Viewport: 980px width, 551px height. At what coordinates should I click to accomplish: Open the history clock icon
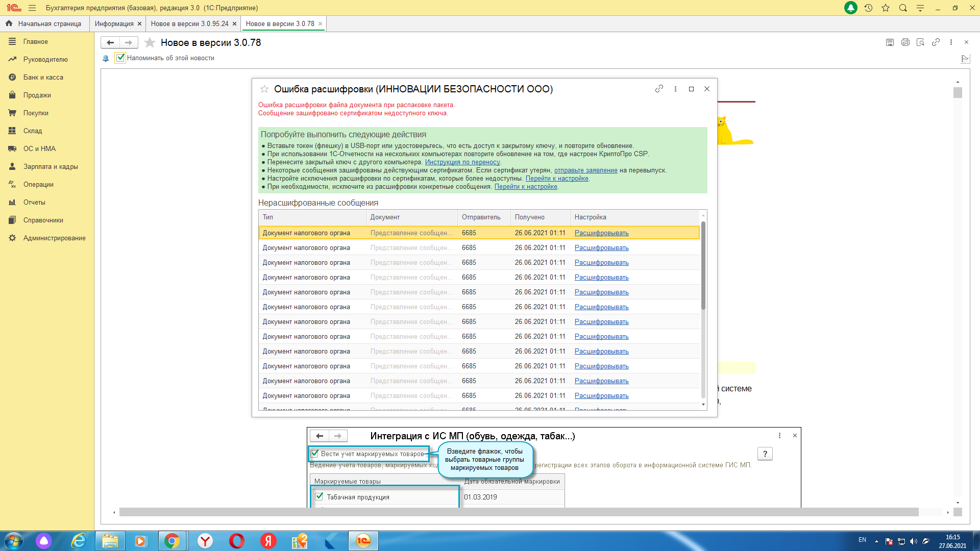pos(868,8)
